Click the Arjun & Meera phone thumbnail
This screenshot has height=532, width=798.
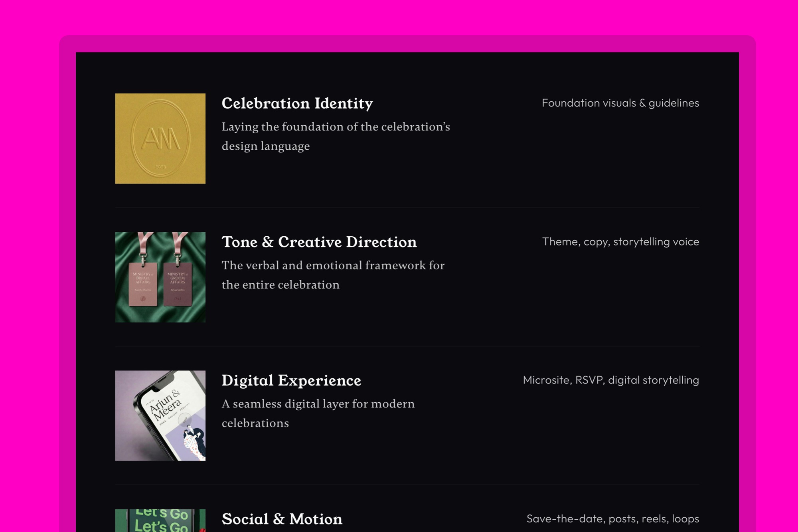click(160, 415)
